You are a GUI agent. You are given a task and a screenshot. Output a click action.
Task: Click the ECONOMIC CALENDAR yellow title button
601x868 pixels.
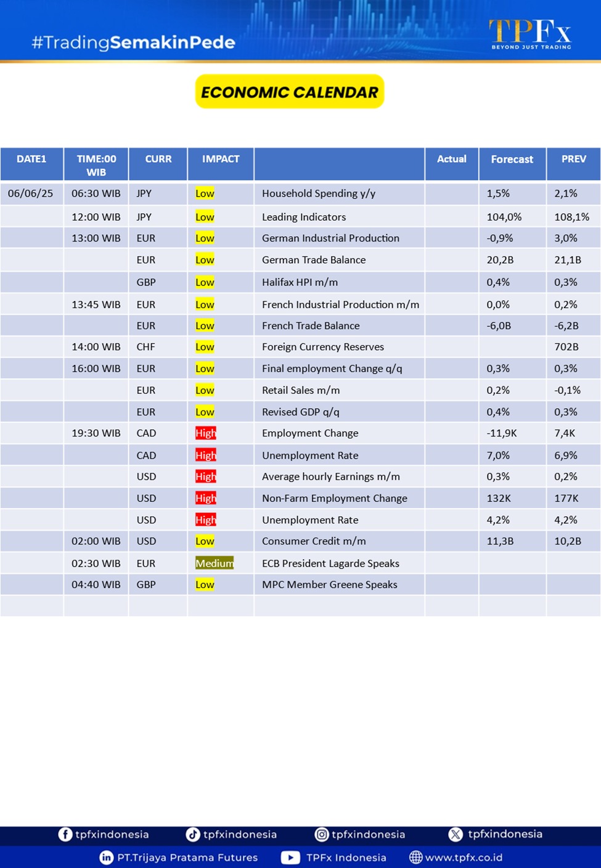click(290, 92)
